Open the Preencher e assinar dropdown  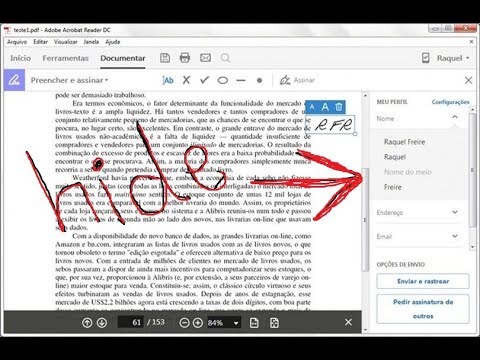[x=69, y=80]
